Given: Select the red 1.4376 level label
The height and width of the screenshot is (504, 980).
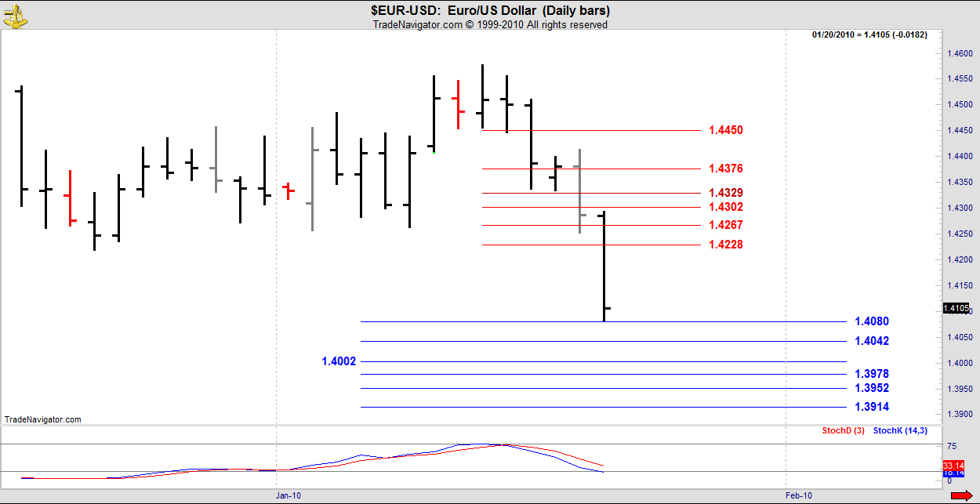Looking at the screenshot, I should pyautogui.click(x=725, y=169).
